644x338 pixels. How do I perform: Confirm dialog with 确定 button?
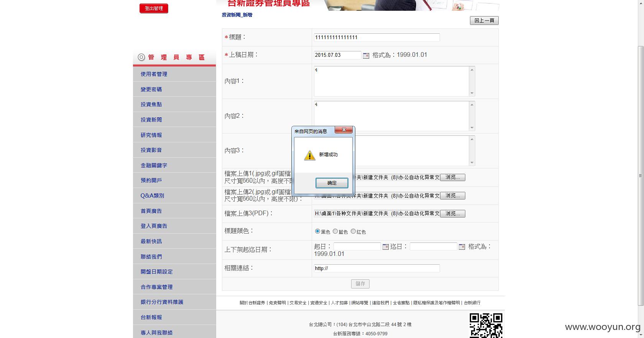tap(332, 183)
